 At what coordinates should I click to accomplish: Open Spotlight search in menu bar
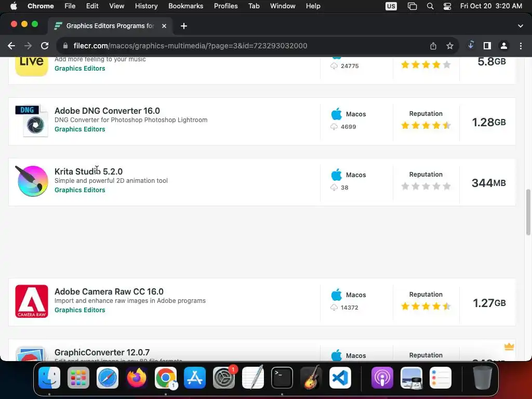[x=430, y=6]
